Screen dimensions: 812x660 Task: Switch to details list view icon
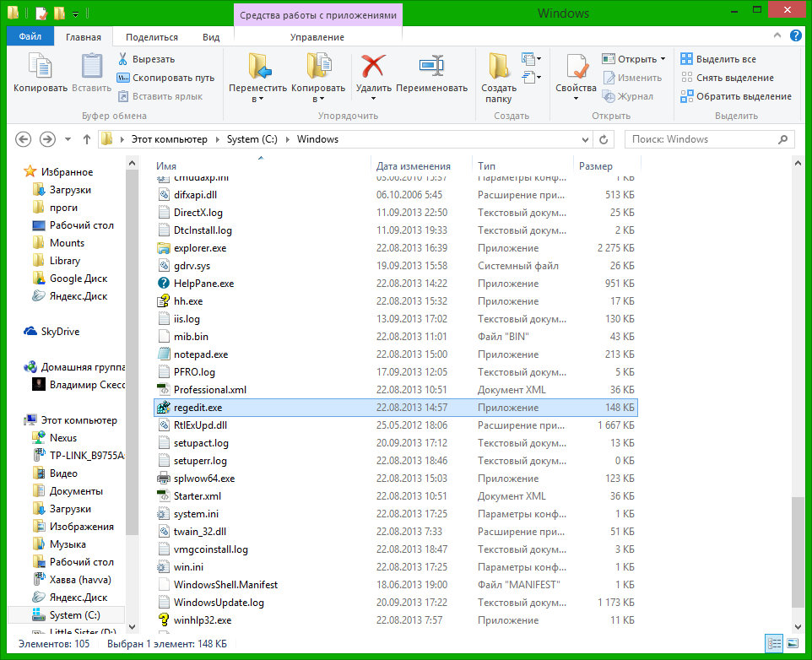pyautogui.click(x=774, y=643)
